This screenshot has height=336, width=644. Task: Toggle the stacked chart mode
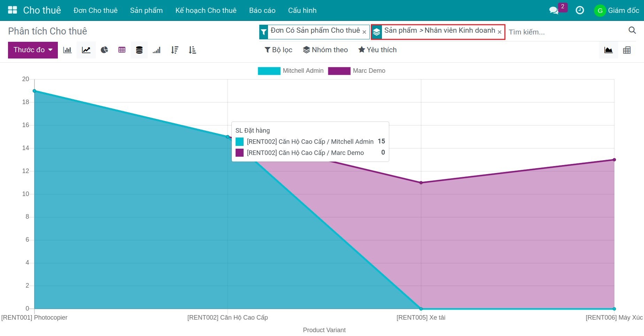(x=139, y=50)
